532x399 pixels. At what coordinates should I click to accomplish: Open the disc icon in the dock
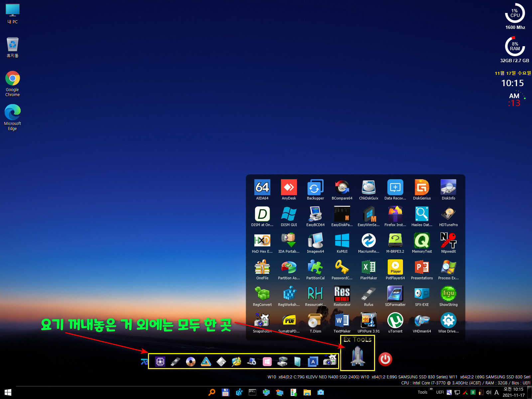click(191, 361)
